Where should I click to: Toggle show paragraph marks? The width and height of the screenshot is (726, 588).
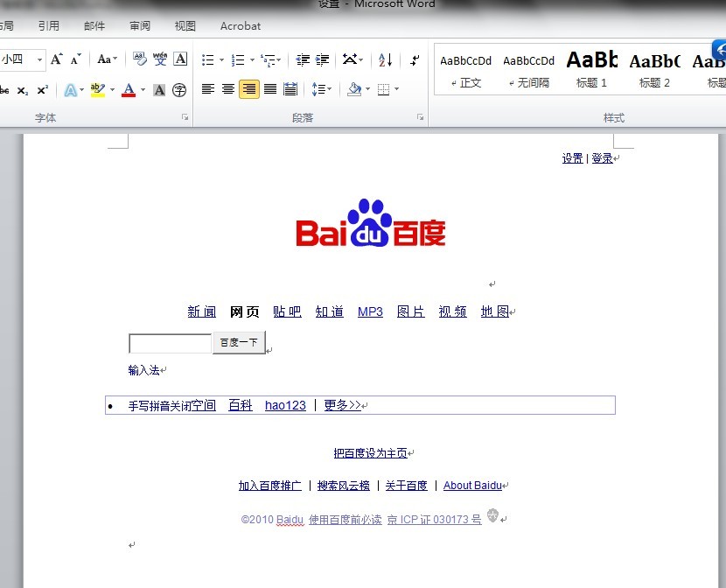point(415,59)
